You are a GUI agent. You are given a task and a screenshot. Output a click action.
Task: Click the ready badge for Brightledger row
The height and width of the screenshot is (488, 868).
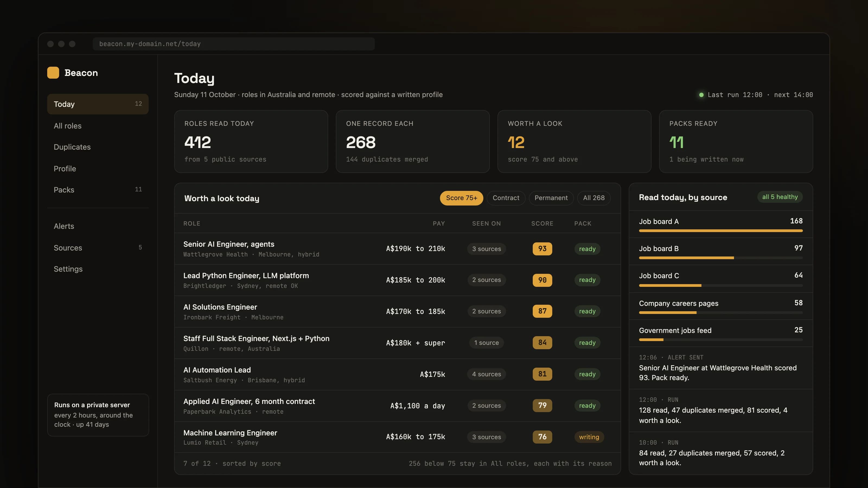tap(587, 280)
